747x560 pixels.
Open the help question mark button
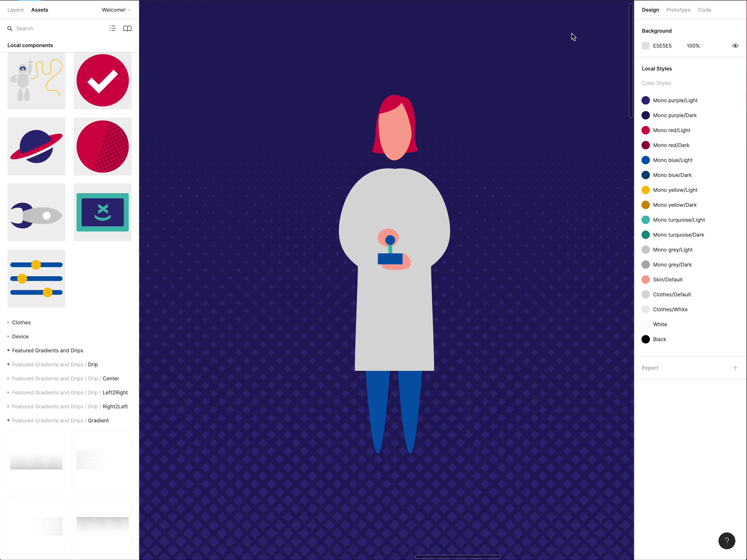[726, 541]
